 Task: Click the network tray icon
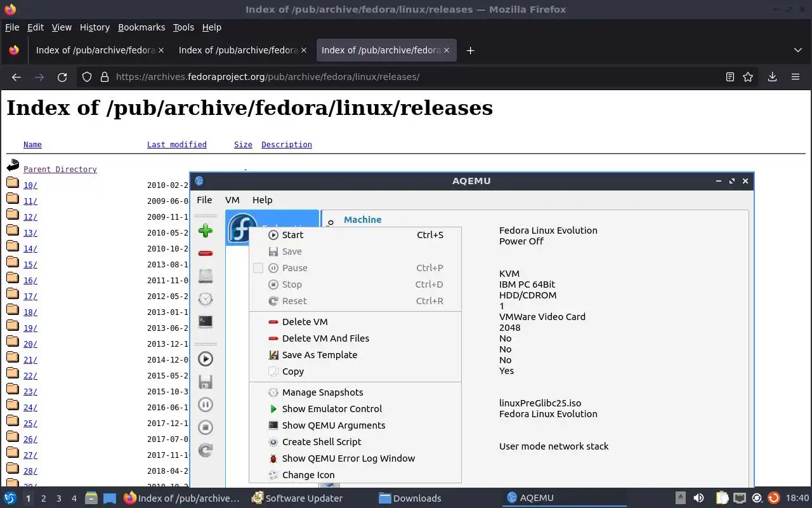[740, 498]
